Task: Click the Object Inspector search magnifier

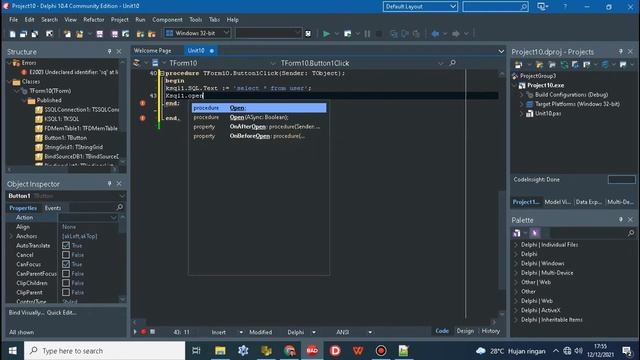Action: pos(120,207)
